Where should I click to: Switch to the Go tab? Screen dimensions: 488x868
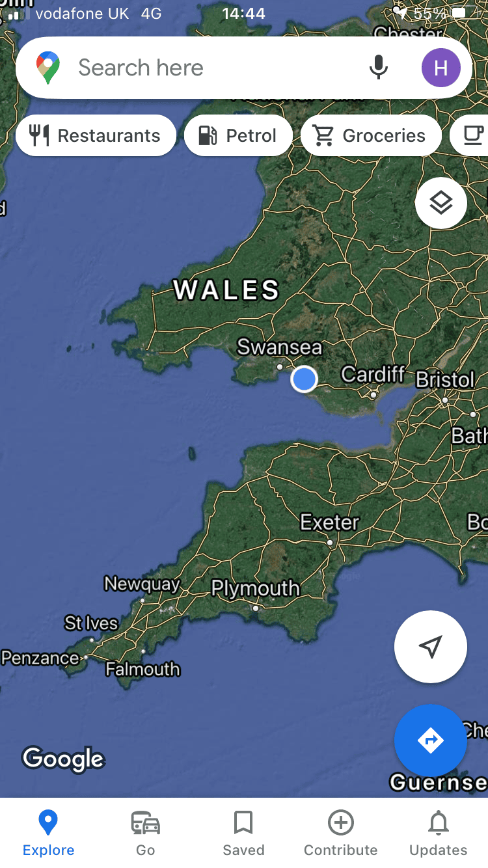point(146,833)
